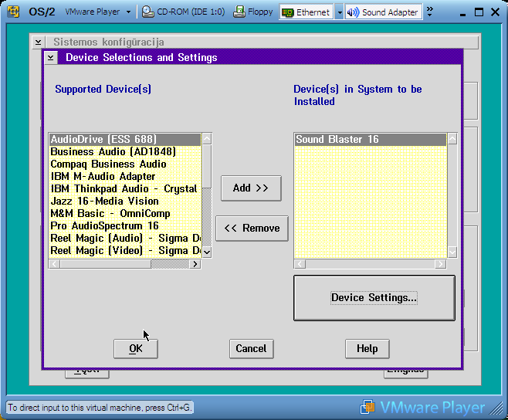The image size is (508, 420).
Task: Click installed devices list scroll up arrow
Action: point(452,139)
